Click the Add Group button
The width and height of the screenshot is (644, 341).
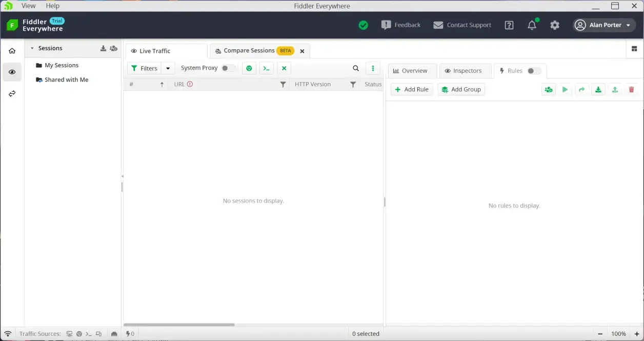[461, 90]
